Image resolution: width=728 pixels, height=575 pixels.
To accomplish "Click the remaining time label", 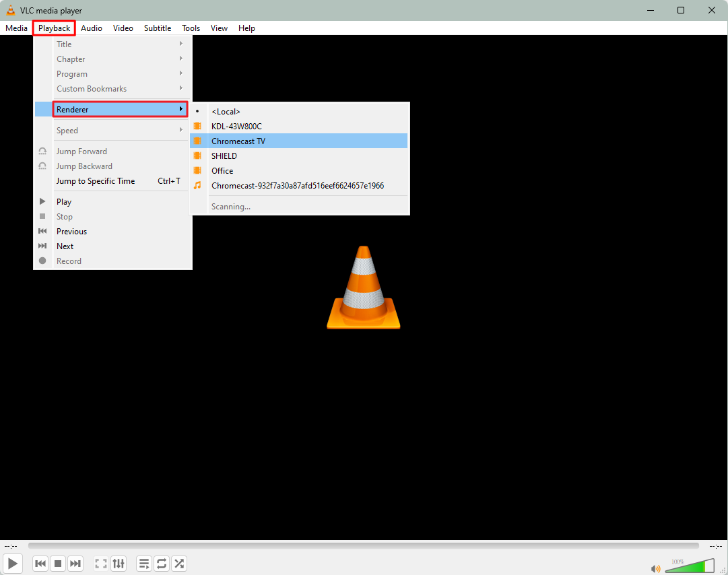I will coord(715,546).
